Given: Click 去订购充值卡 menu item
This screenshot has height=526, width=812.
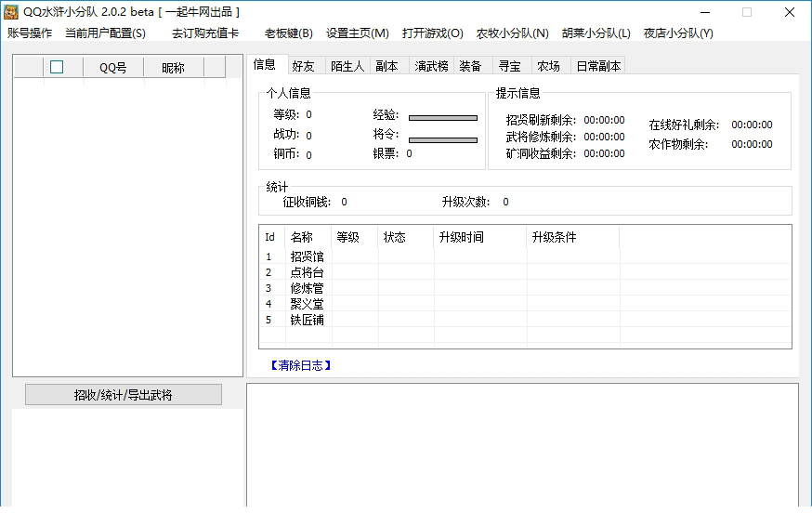Looking at the screenshot, I should click(205, 33).
